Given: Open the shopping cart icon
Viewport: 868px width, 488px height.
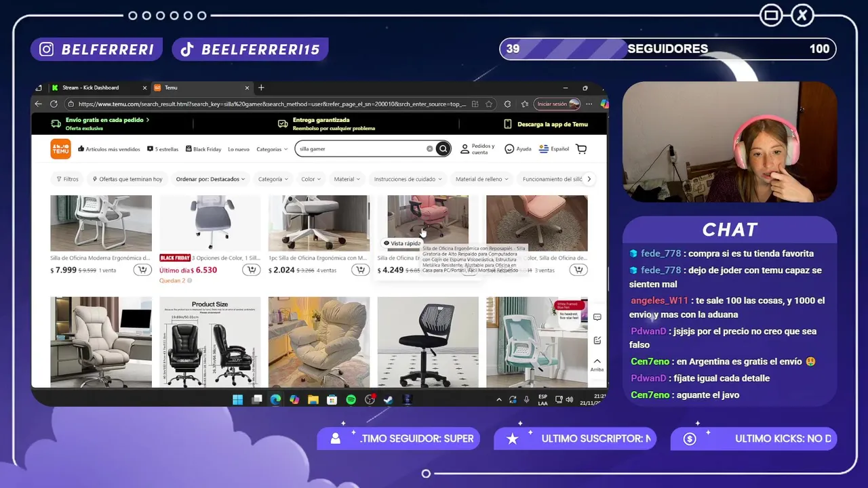Looking at the screenshot, I should pyautogui.click(x=581, y=149).
